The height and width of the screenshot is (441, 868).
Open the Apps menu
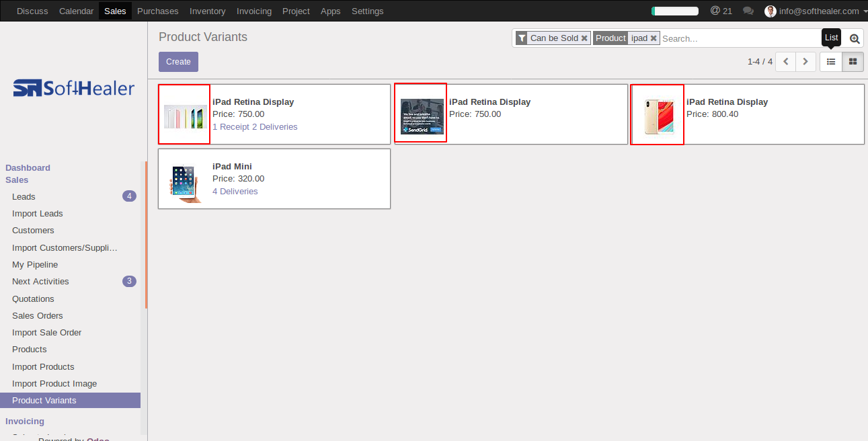331,11
